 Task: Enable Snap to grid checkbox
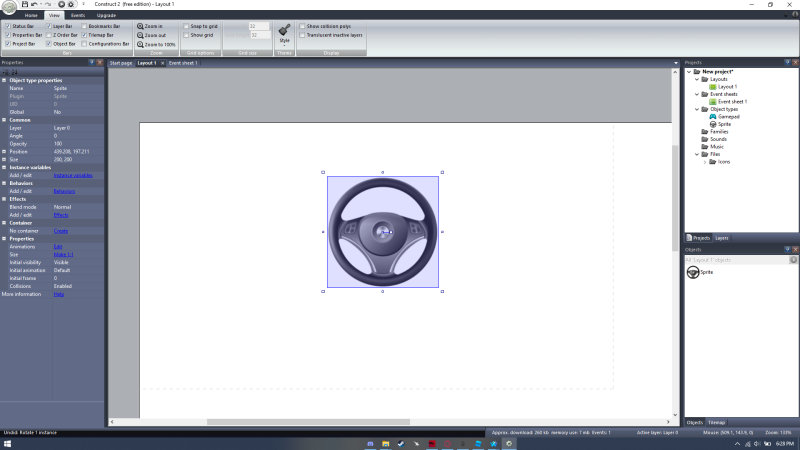coord(186,26)
